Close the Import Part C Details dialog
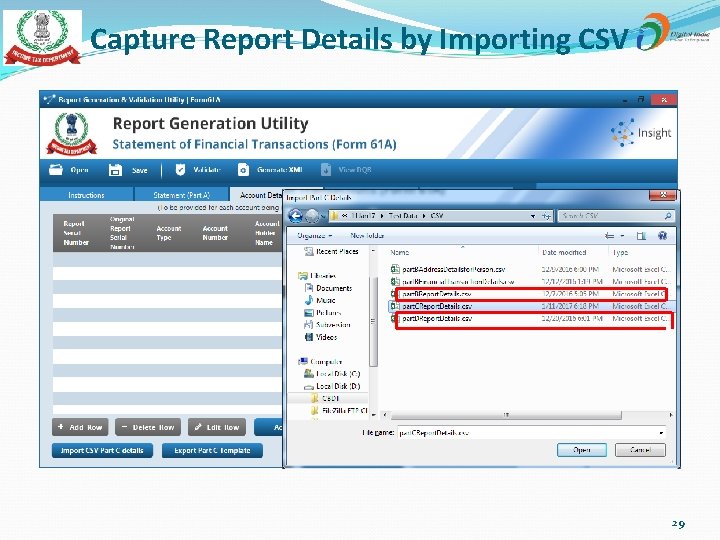 (663, 195)
